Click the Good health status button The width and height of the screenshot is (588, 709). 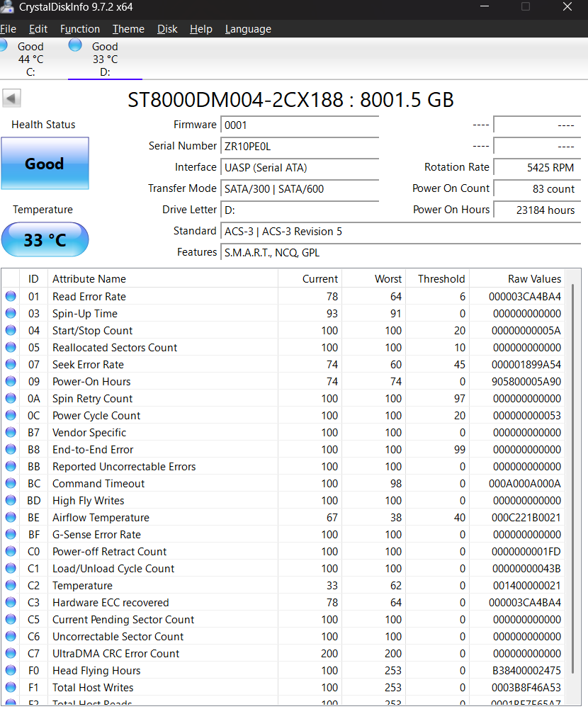pyautogui.click(x=45, y=164)
